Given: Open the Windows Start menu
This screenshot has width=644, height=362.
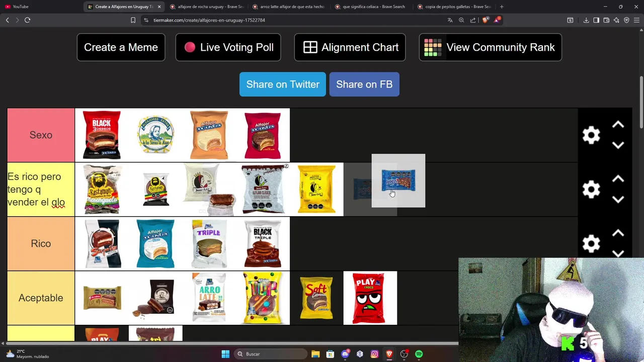Looking at the screenshot, I should 225,354.
